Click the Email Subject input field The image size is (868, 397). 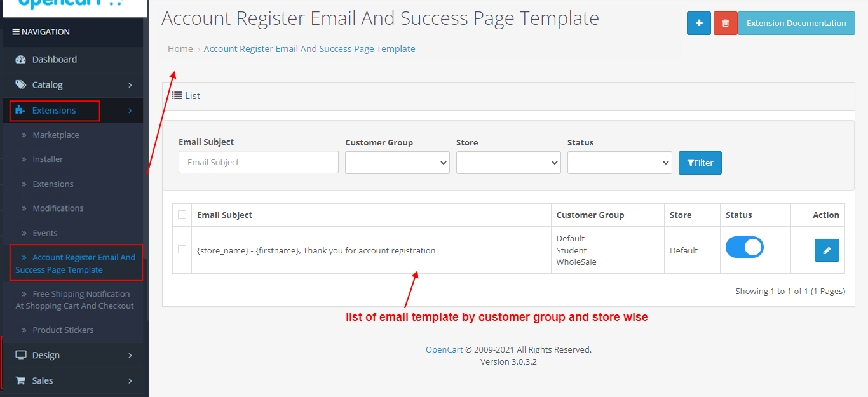pyautogui.click(x=259, y=162)
